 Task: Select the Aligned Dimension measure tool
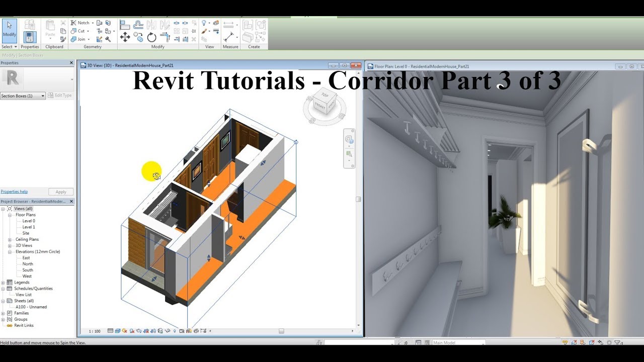[228, 24]
